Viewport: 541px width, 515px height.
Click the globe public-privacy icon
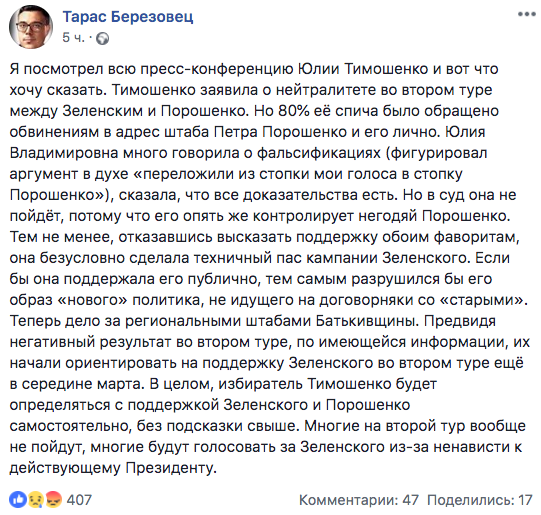tap(102, 38)
